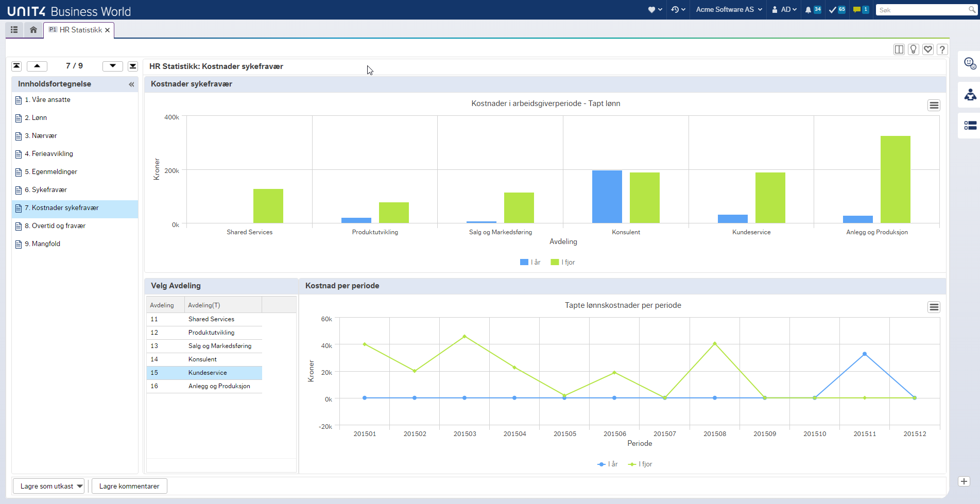The height and width of the screenshot is (504, 980).
Task: Click the plus add icon bottom right
Action: pos(964,481)
